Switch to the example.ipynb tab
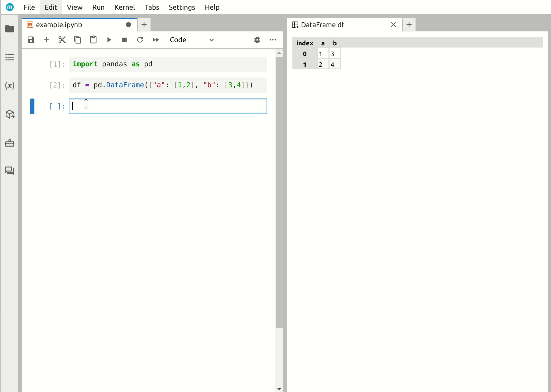The height and width of the screenshot is (392, 551). click(59, 24)
